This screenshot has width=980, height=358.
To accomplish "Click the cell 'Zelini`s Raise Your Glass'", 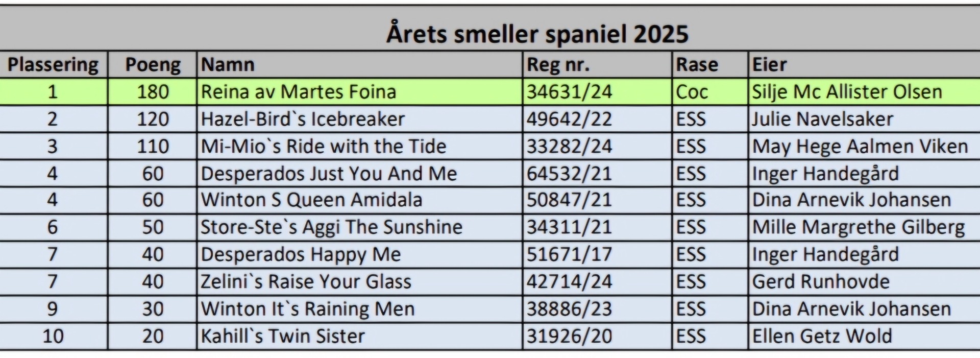I will [x=306, y=281].
